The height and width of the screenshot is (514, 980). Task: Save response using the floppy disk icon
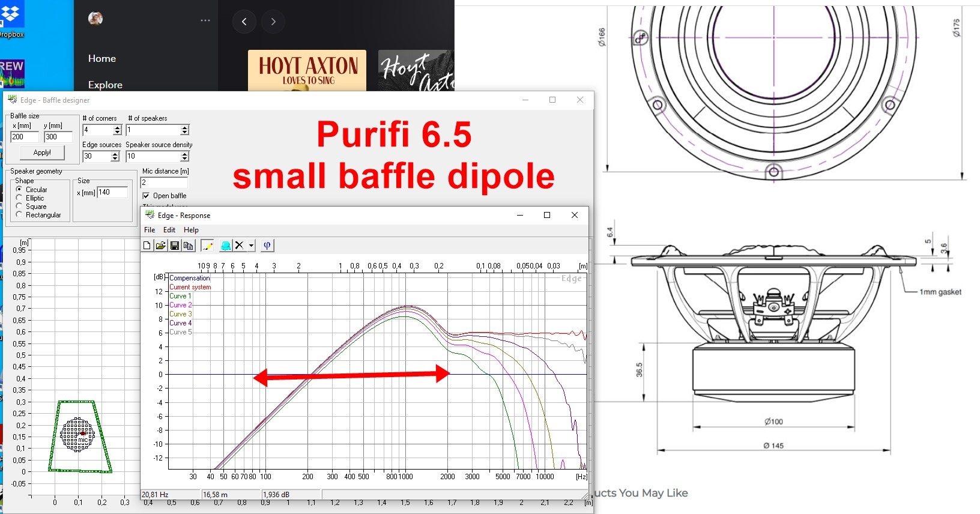pyautogui.click(x=174, y=245)
